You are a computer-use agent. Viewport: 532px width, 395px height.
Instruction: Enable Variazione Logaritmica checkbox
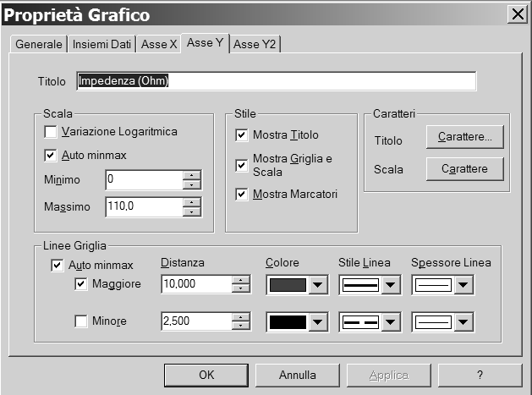[51, 132]
